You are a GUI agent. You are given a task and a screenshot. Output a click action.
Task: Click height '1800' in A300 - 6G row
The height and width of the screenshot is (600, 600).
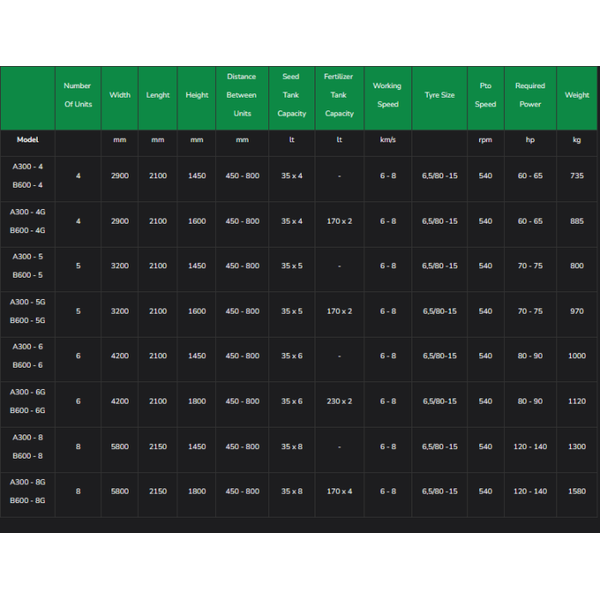197,401
